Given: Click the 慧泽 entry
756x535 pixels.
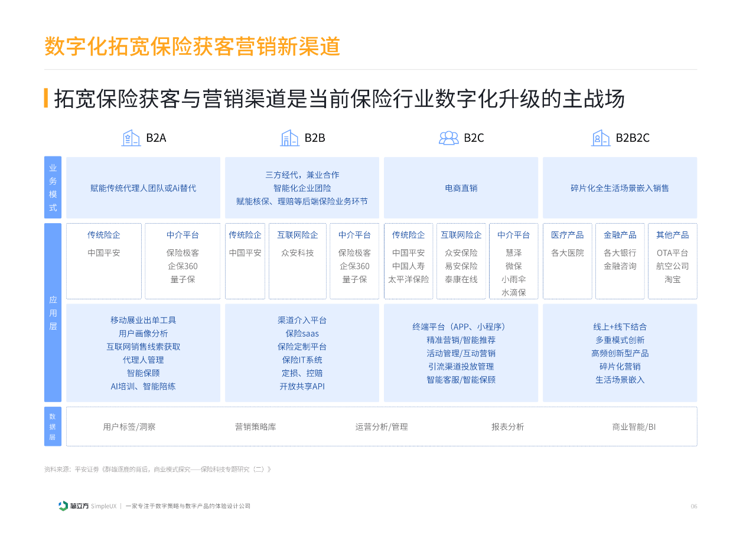Looking at the screenshot, I should click(x=513, y=253).
